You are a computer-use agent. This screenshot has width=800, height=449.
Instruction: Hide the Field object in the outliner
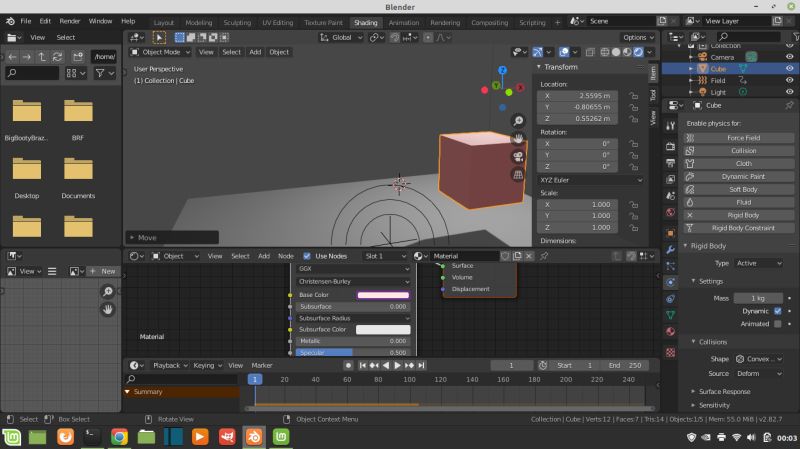(x=790, y=80)
